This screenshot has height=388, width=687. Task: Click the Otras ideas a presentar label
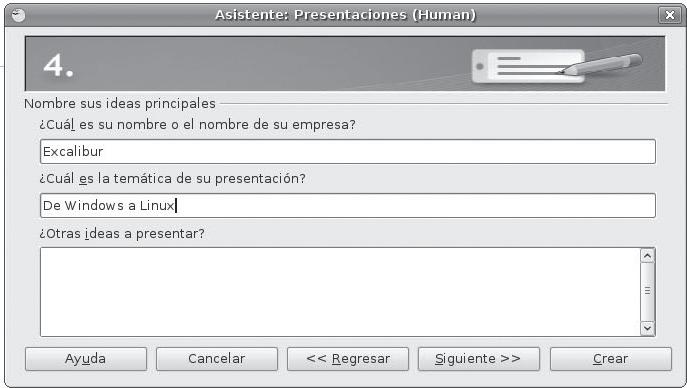[122, 233]
